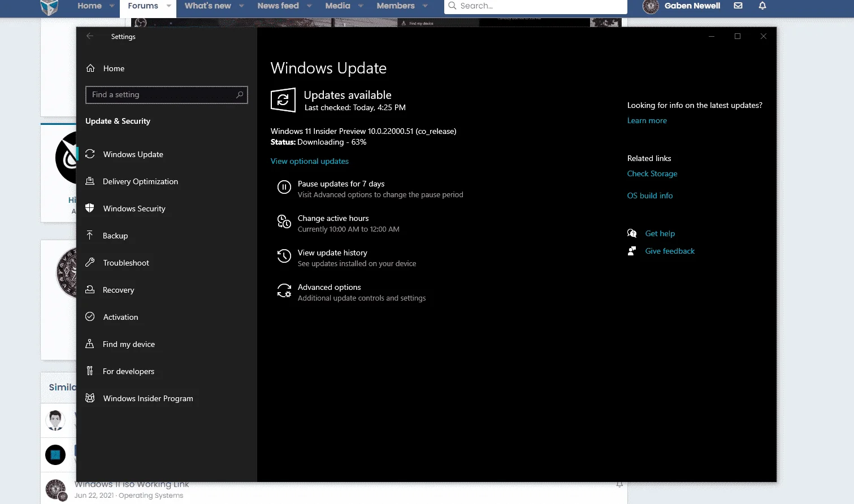Click View update history text
The width and height of the screenshot is (854, 504).
(x=332, y=253)
